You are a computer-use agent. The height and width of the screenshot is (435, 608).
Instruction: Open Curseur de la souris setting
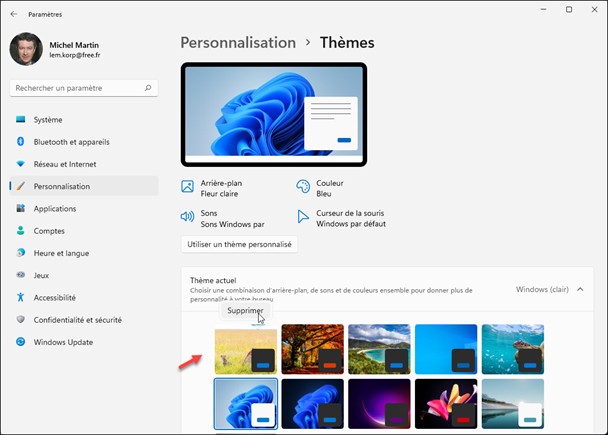(x=341, y=218)
